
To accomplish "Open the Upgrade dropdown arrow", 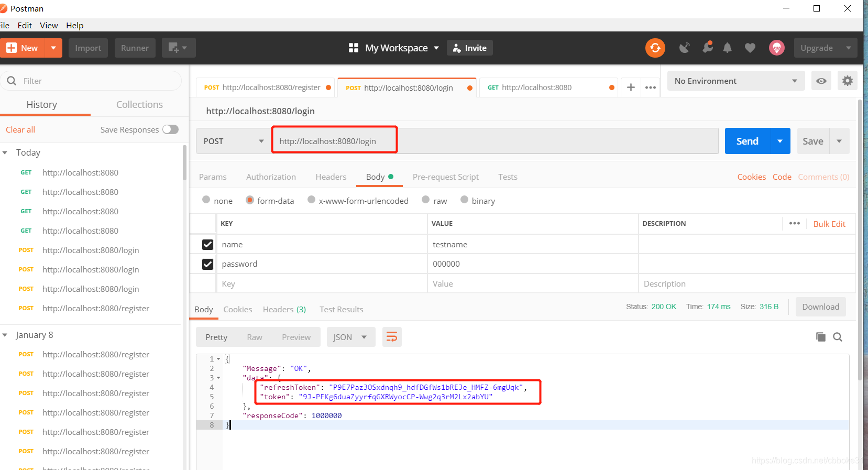I will [848, 48].
